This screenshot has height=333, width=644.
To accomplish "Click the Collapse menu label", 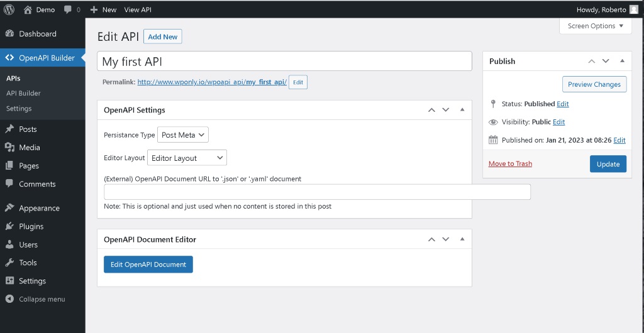I will point(42,299).
